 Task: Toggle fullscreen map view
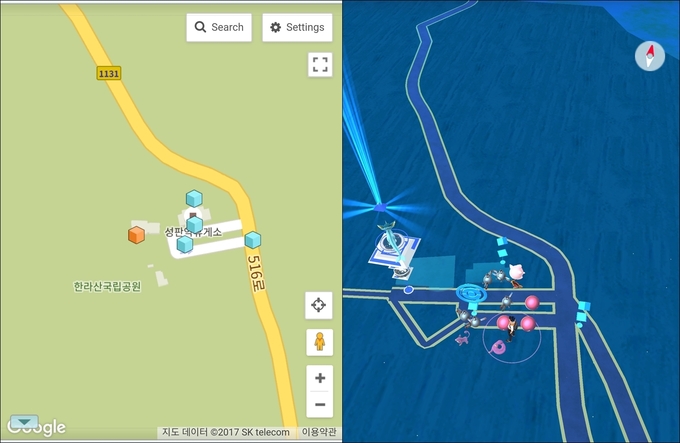320,65
